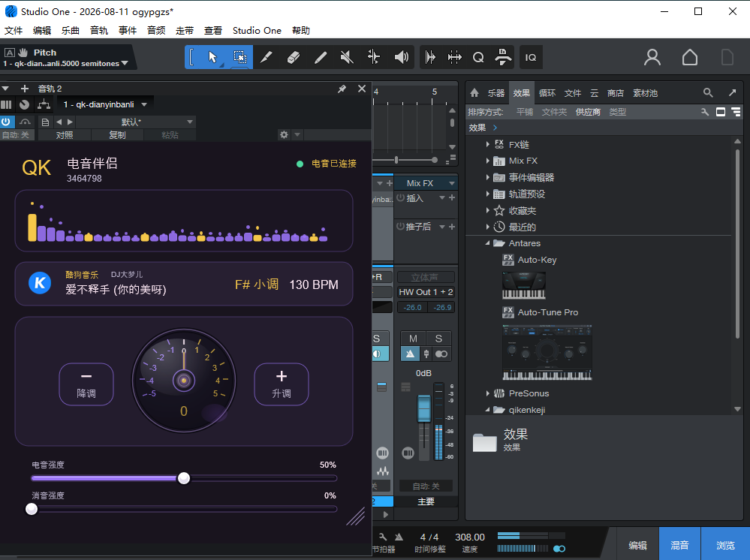Viewport: 750px width, 560px height.
Task: Close the plugin window panel
Action: [x=362, y=89]
